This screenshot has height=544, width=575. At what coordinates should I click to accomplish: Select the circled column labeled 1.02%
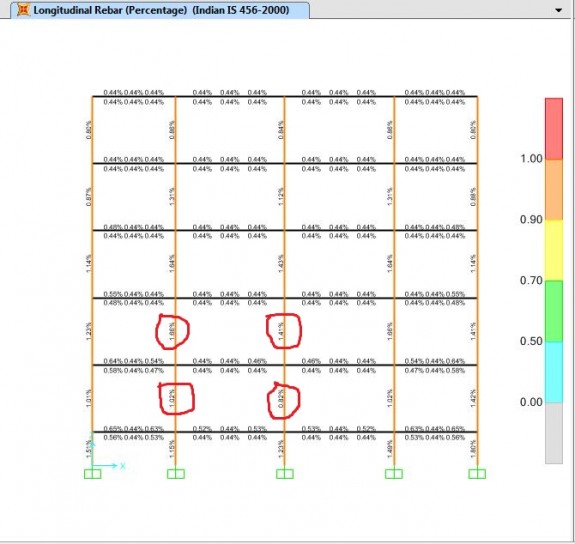point(176,398)
